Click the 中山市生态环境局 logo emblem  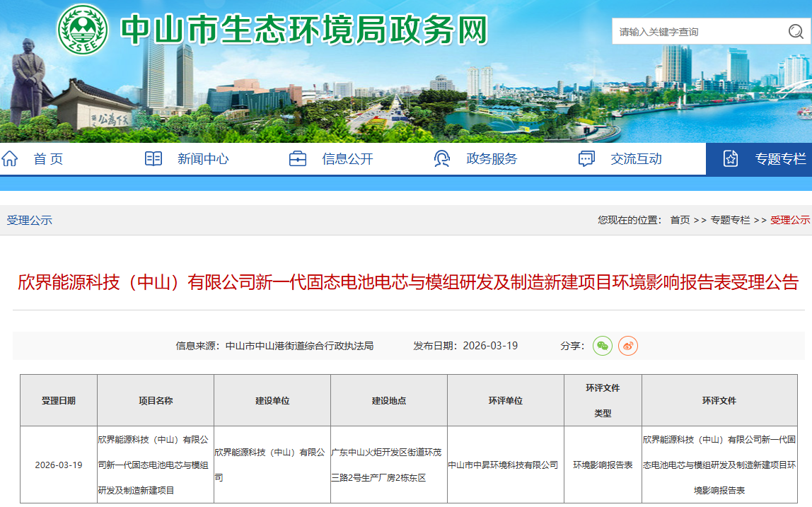pos(83,29)
